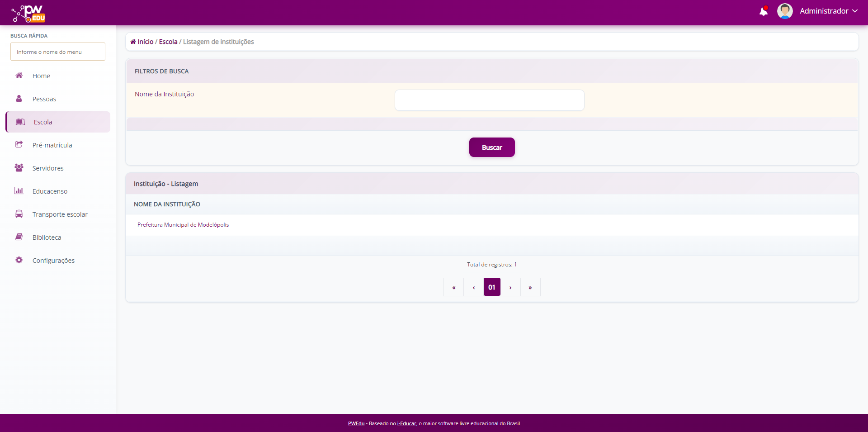This screenshot has height=432, width=868.
Task: Open the Biblioteca menu item
Action: point(47,237)
